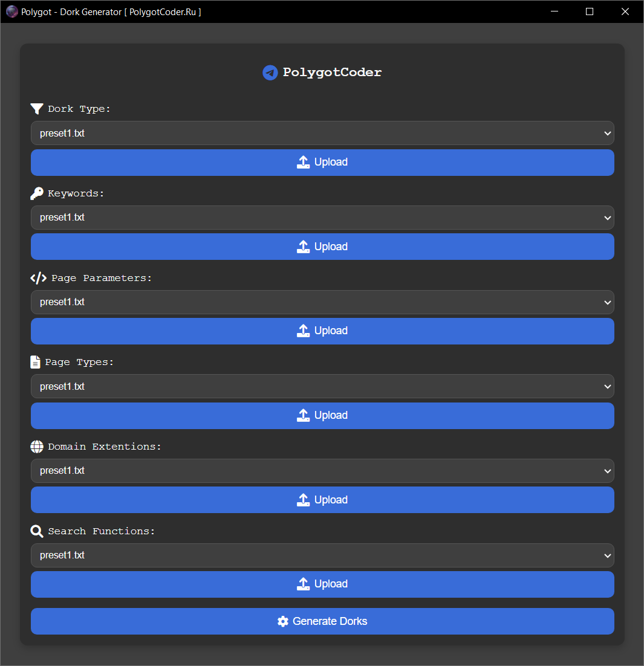Click the document icon beside Page Types
The image size is (644, 666).
click(x=36, y=362)
